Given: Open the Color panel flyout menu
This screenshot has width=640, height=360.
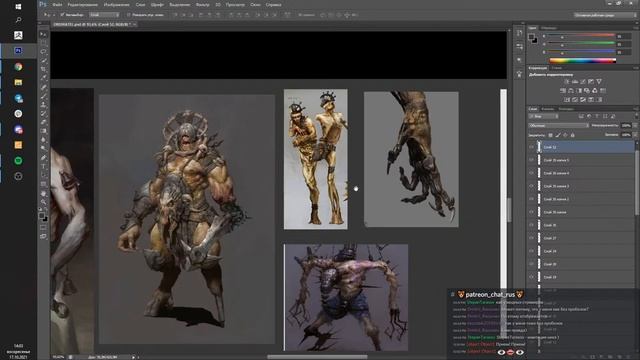Looking at the screenshot, I should (636, 28).
